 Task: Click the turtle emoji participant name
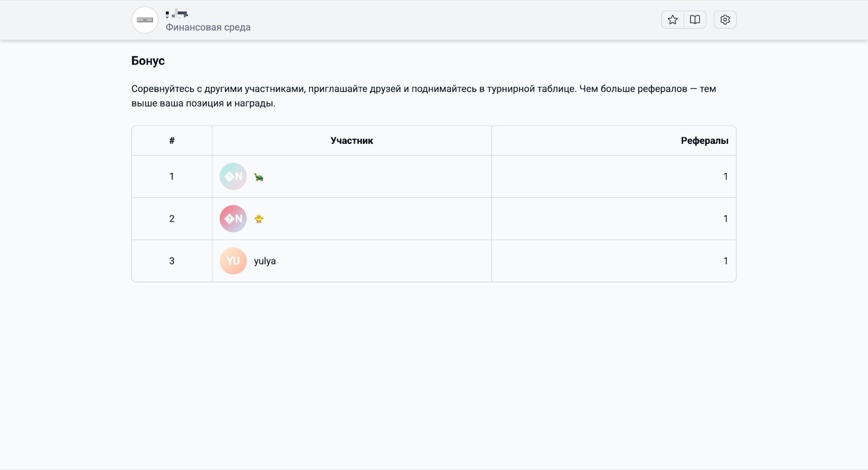tap(259, 177)
